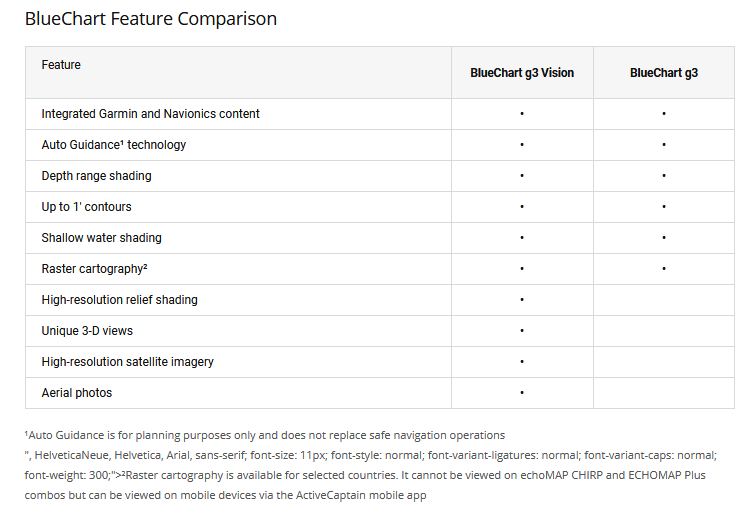754x522 pixels.
Task: Click the "BlueChart g3 Vision" column header
Action: (x=522, y=73)
